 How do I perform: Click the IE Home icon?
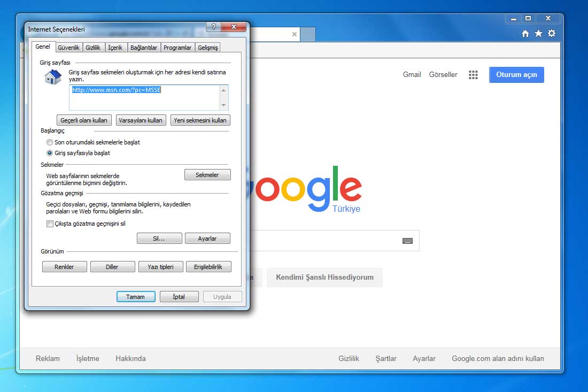click(525, 34)
